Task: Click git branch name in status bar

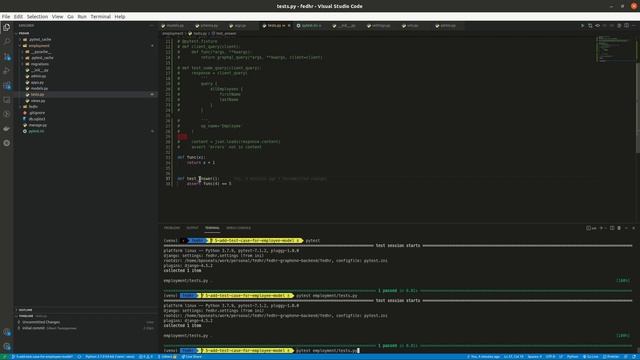Action: (x=42, y=357)
